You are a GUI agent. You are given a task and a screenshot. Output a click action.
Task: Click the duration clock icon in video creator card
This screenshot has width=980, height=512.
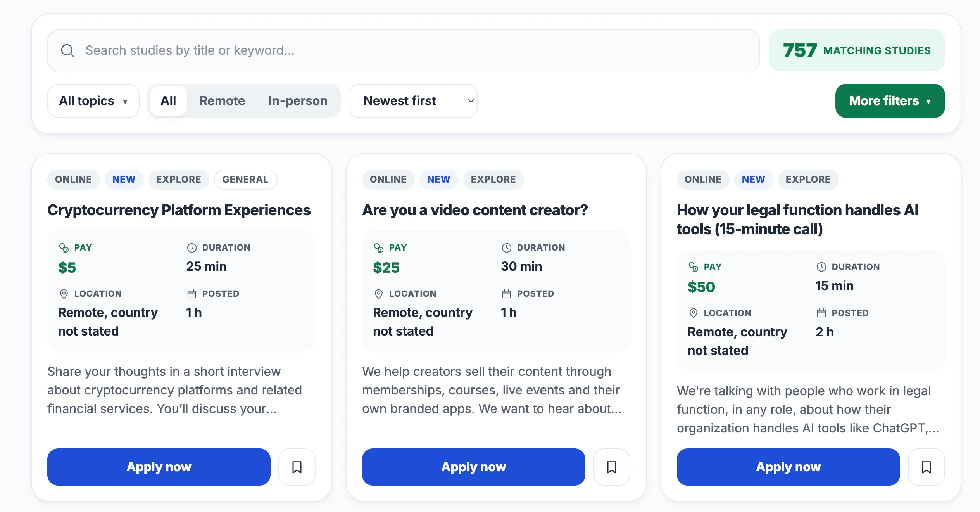coord(507,247)
